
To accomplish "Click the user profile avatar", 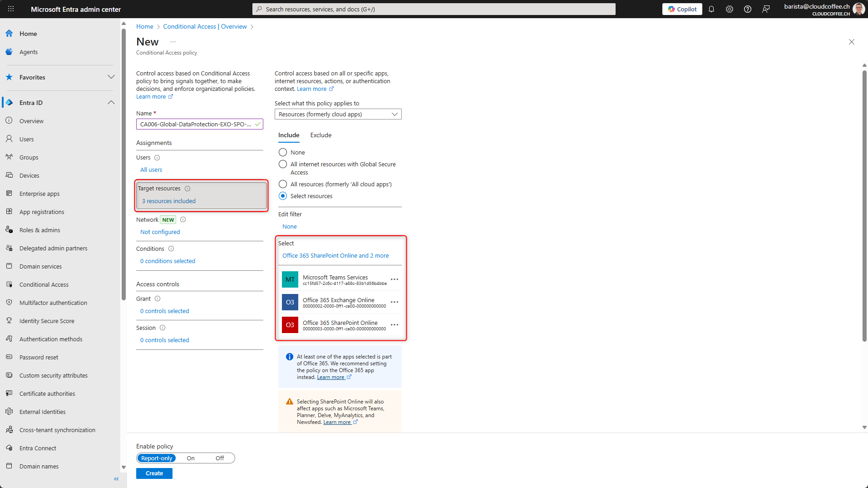I will [x=858, y=9].
